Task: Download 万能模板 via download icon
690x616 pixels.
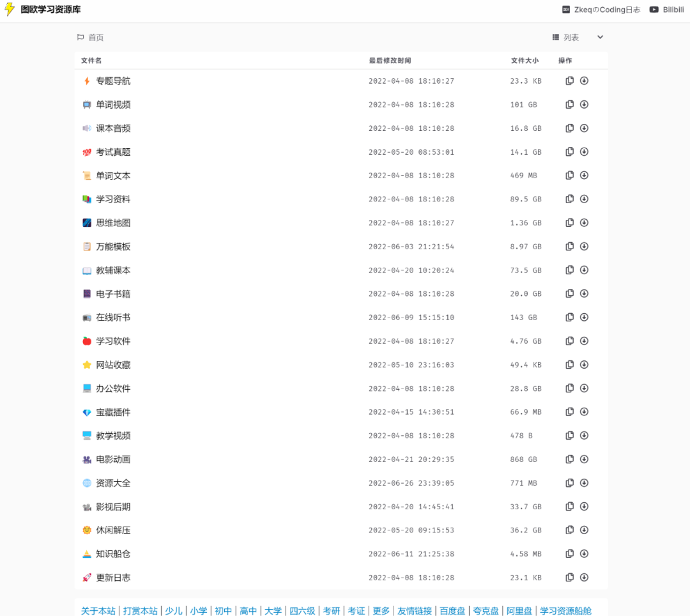Action: click(584, 247)
